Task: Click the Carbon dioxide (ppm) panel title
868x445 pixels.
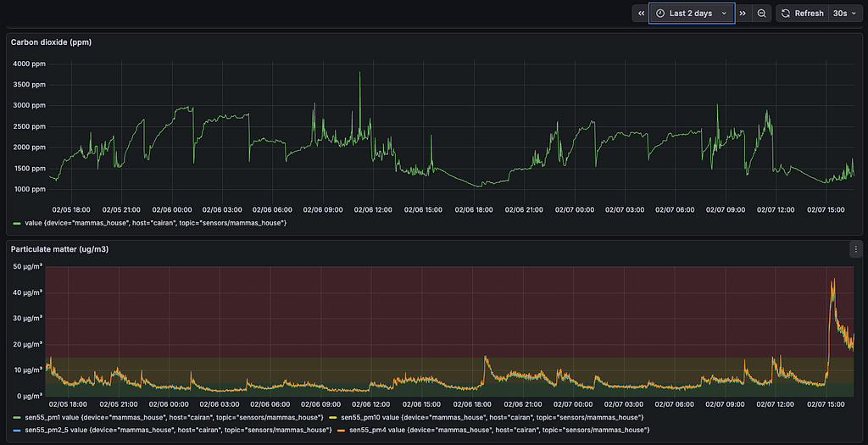Action: (51, 42)
